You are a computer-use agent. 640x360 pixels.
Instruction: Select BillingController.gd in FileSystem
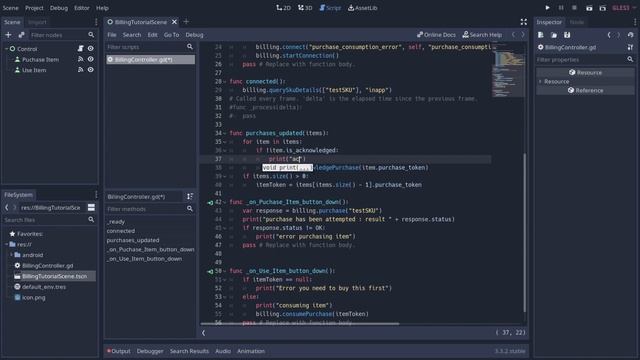[x=47, y=265]
